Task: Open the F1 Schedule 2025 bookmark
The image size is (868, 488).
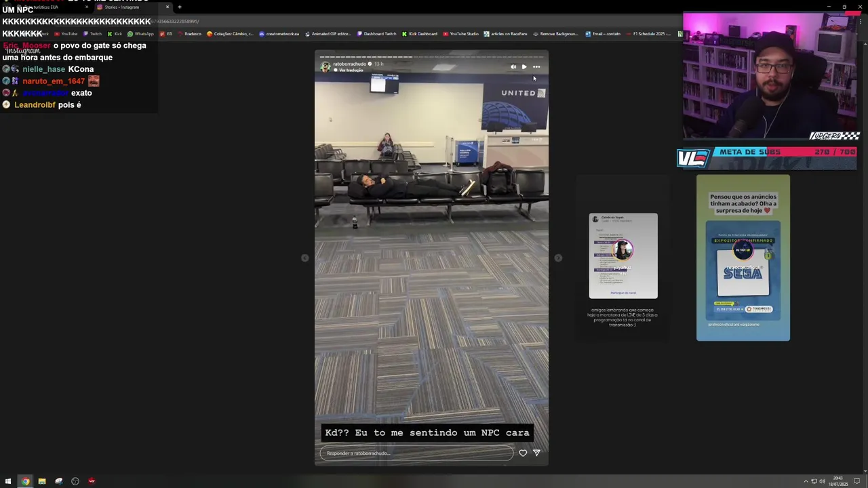Action: click(x=648, y=34)
